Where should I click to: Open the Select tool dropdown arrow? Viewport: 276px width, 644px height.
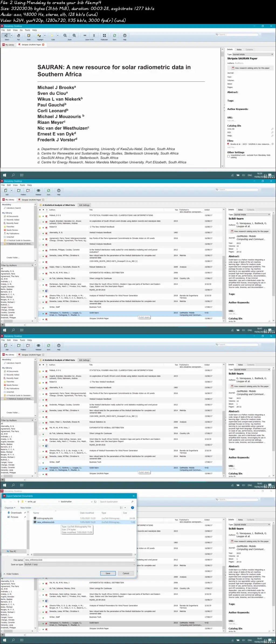coord(12,35)
